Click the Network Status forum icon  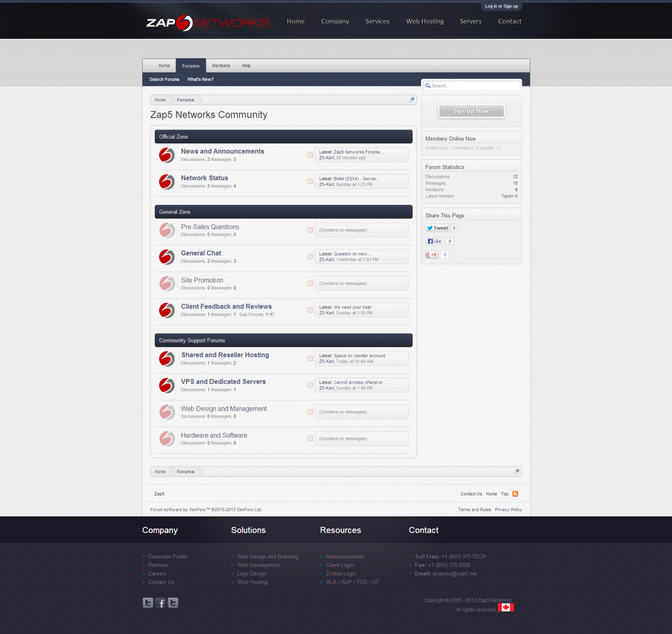click(x=167, y=182)
